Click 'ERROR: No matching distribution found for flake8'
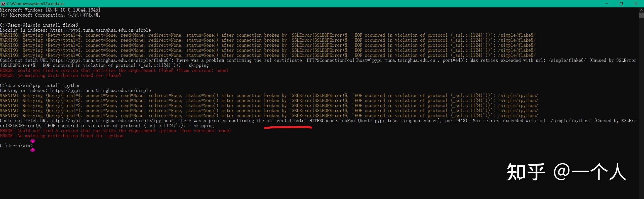Screen dimensions: 644x199 click(60, 75)
